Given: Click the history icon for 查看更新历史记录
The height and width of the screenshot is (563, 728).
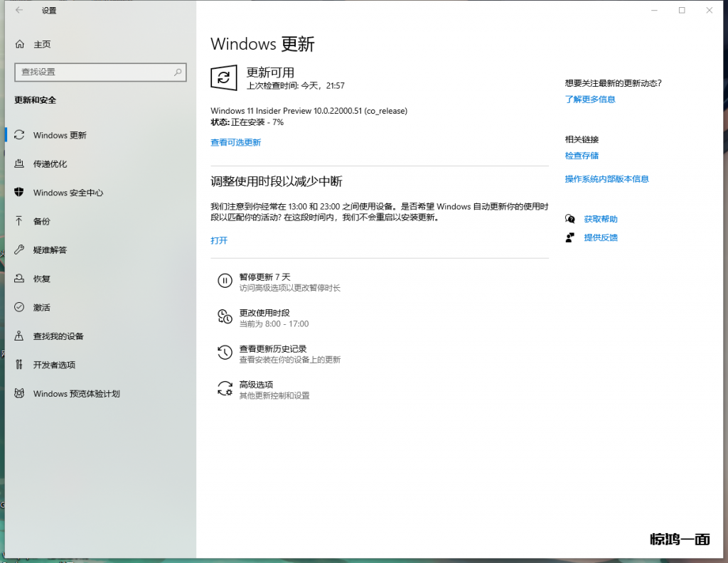Looking at the screenshot, I should (225, 353).
